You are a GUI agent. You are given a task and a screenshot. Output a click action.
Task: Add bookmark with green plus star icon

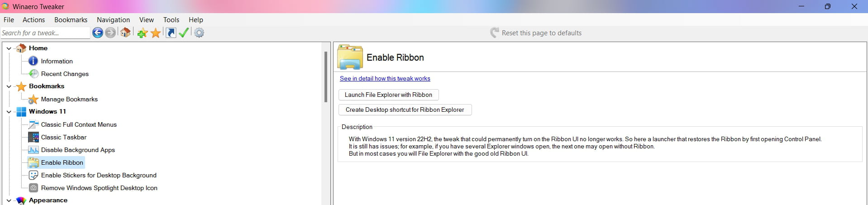pyautogui.click(x=142, y=33)
